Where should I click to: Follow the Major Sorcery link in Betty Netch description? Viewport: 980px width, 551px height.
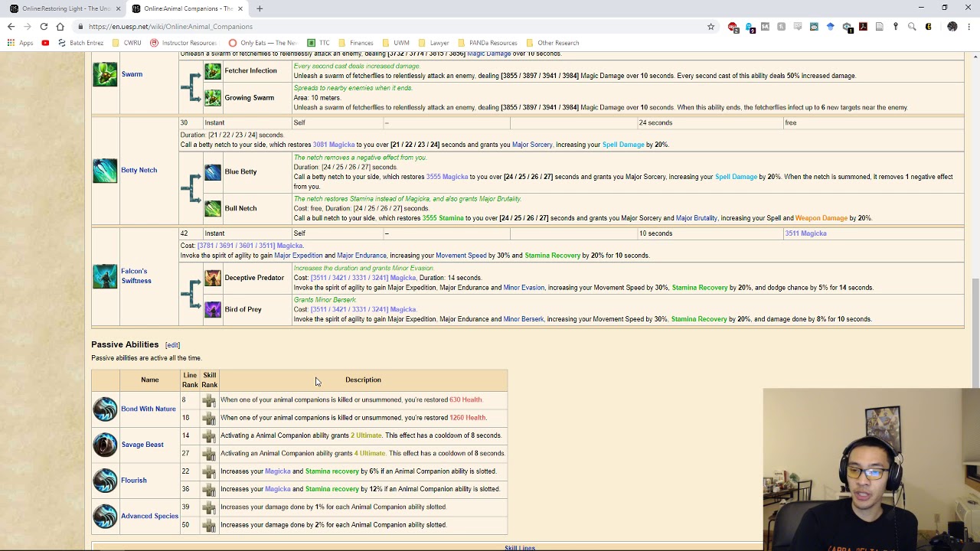[532, 145]
